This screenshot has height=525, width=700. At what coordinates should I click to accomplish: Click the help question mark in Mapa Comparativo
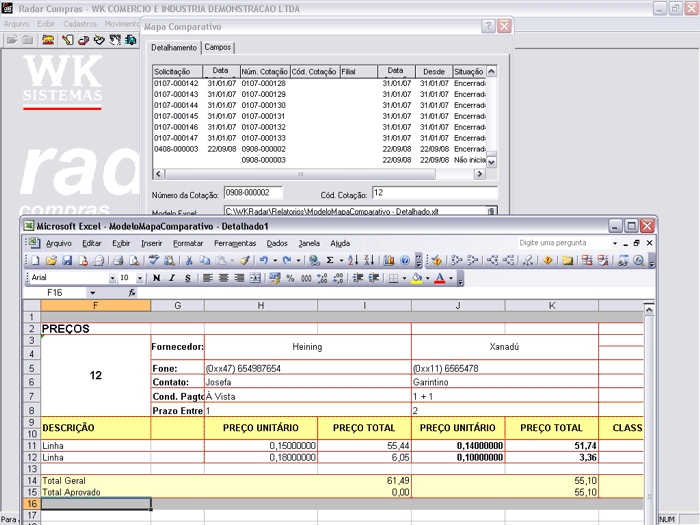point(487,26)
